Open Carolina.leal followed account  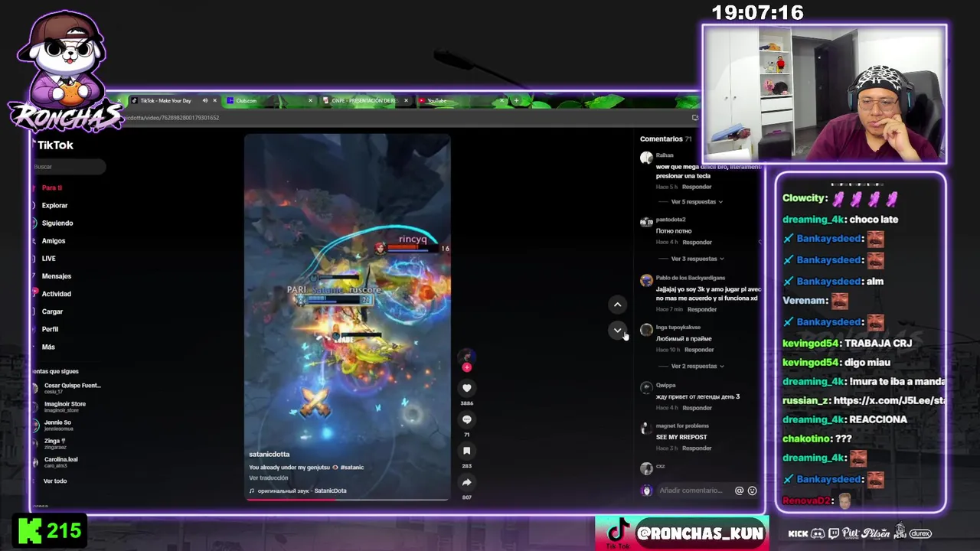click(55, 461)
